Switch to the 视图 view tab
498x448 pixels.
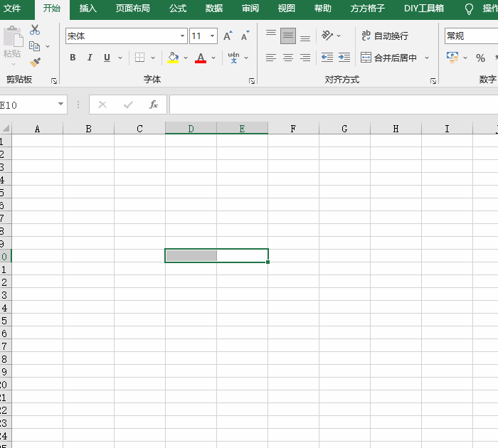point(287,9)
